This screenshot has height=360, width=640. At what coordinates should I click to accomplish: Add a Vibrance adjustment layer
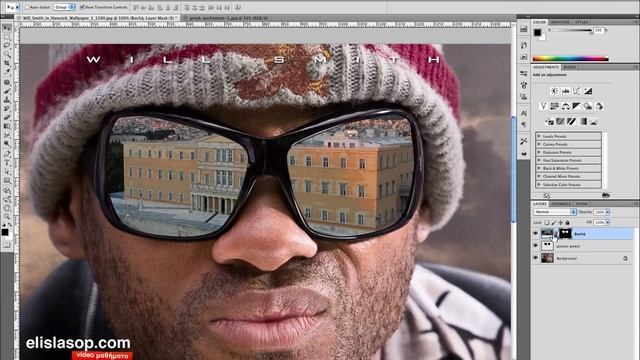(x=543, y=106)
